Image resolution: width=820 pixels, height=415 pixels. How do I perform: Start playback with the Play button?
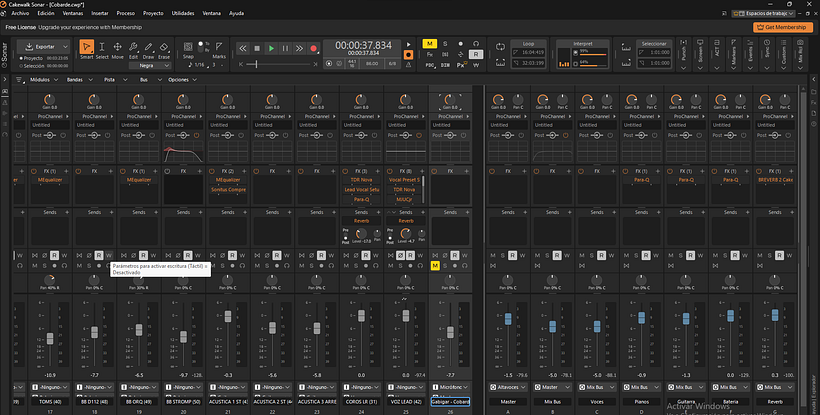click(x=271, y=48)
